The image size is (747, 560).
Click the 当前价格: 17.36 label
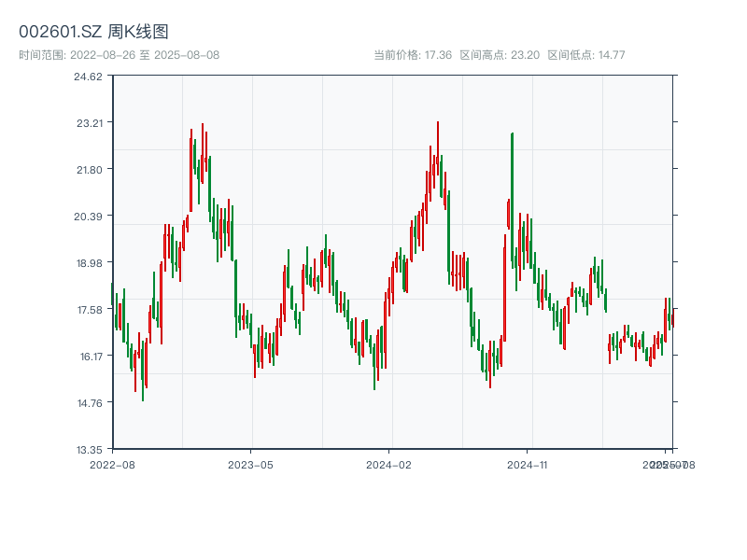coord(413,55)
